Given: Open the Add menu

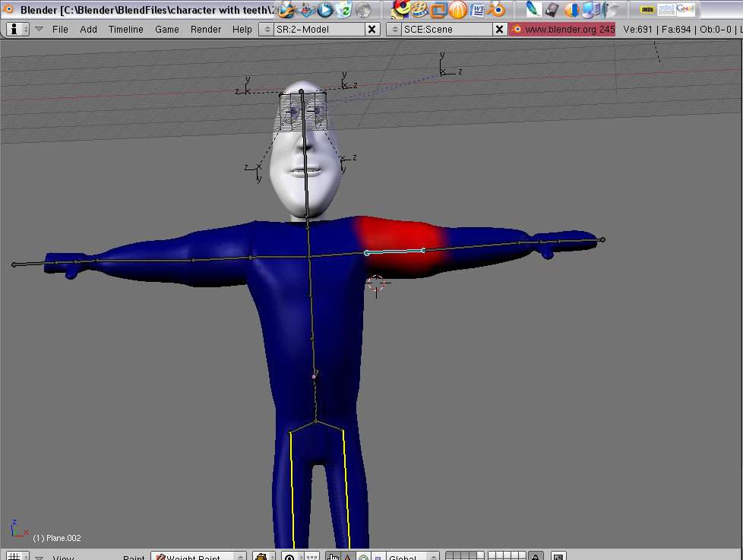Looking at the screenshot, I should 89,30.
